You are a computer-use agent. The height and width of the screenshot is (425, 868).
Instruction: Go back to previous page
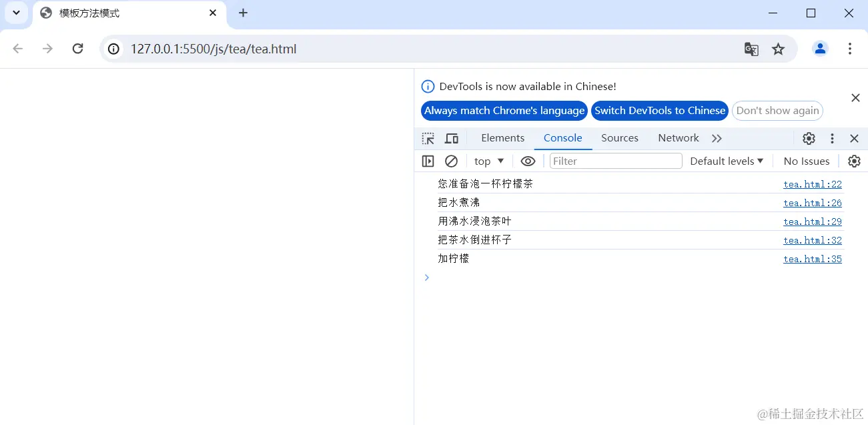[x=18, y=49]
